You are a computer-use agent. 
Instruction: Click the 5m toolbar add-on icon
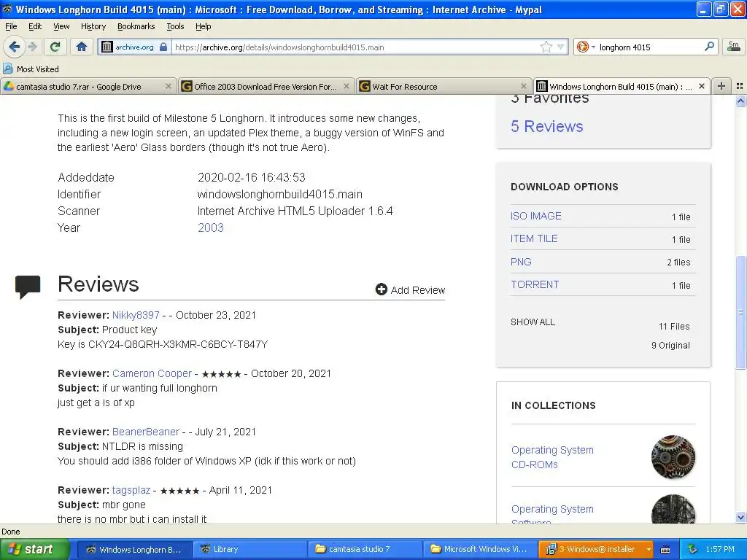tap(734, 46)
